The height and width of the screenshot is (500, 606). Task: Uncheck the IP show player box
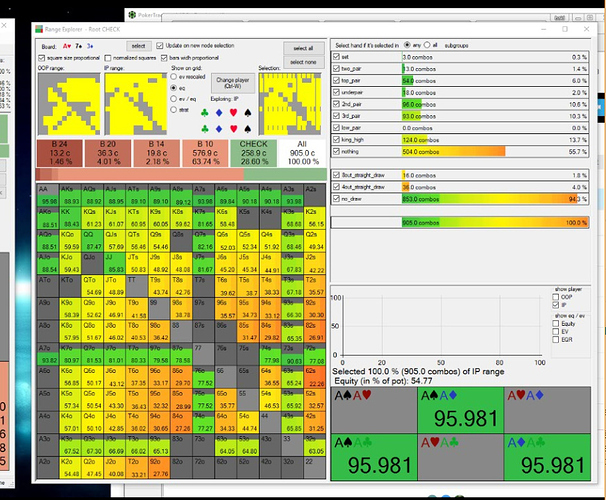(556, 305)
